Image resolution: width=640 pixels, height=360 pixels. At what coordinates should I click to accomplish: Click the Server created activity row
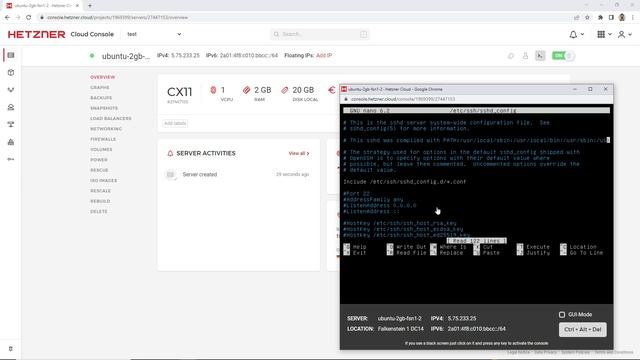coord(239,174)
